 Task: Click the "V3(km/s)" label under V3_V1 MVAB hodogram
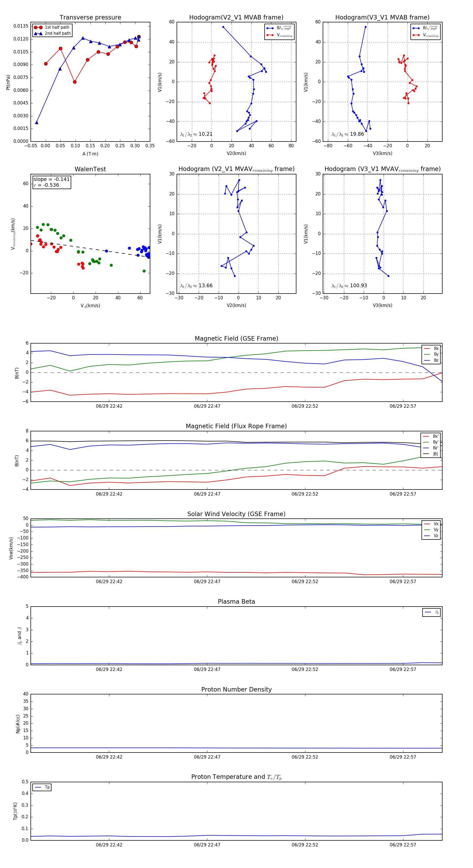[382, 154]
